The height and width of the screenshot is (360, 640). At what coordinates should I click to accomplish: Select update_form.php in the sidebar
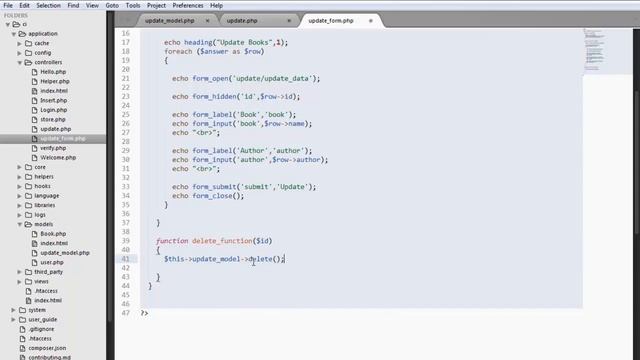click(63, 138)
